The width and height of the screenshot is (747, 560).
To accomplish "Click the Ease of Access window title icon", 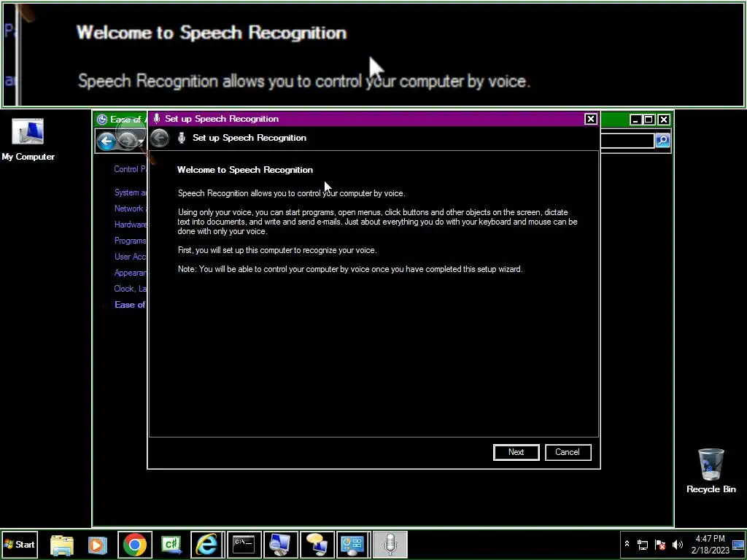I will (101, 120).
